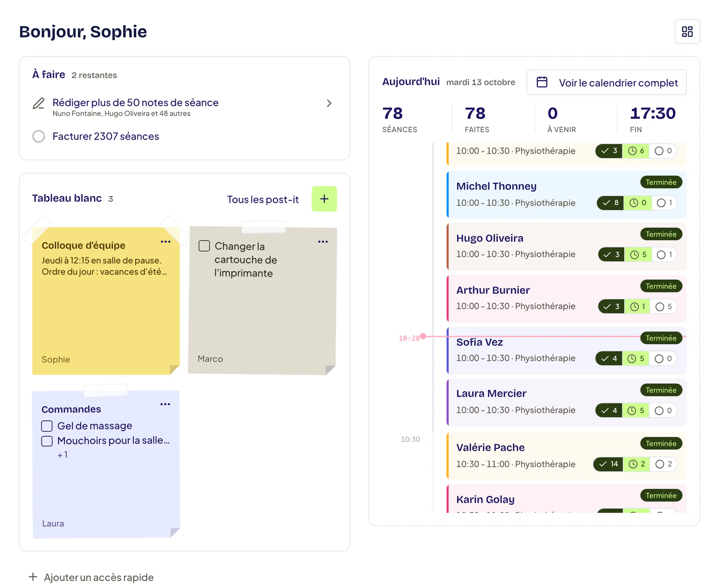The image size is (719, 588).
Task: Click the pencil icon beside Rédiger notes
Action: pyautogui.click(x=39, y=103)
